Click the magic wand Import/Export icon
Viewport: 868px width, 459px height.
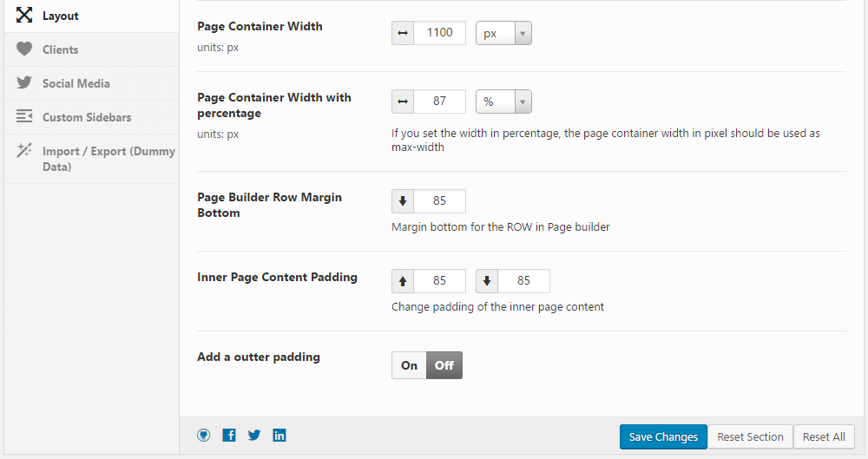coord(24,151)
